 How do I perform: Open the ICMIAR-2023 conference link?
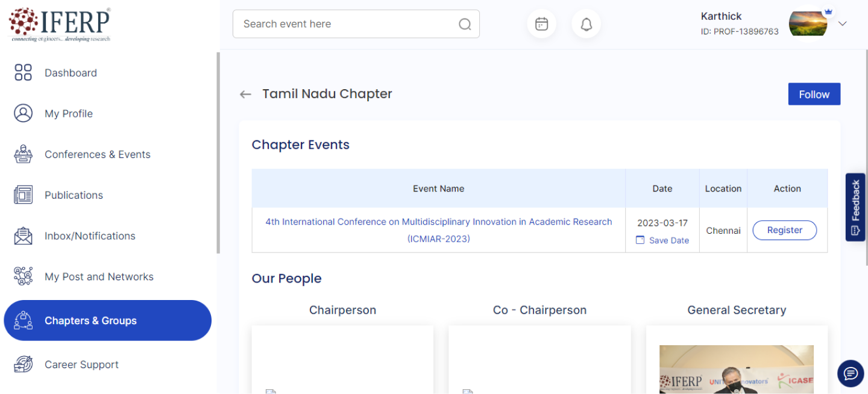[x=438, y=222]
